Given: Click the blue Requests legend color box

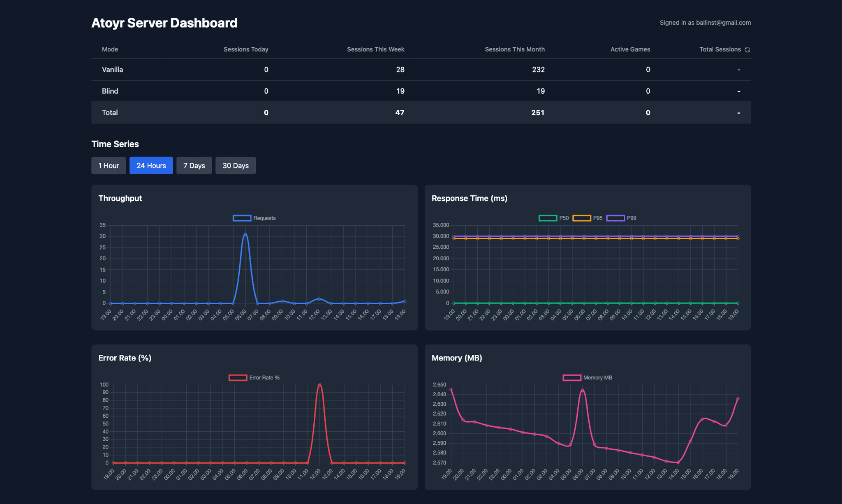Looking at the screenshot, I should point(242,218).
